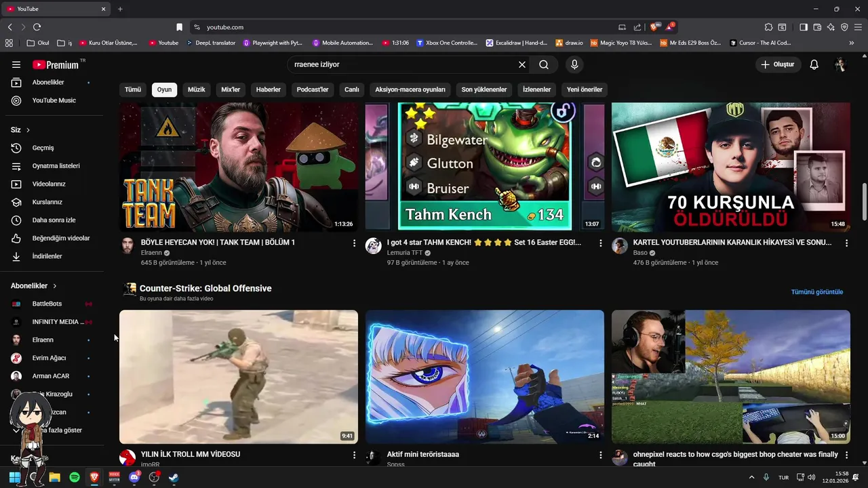Open the Brave Shields lion icon

pos(654,27)
